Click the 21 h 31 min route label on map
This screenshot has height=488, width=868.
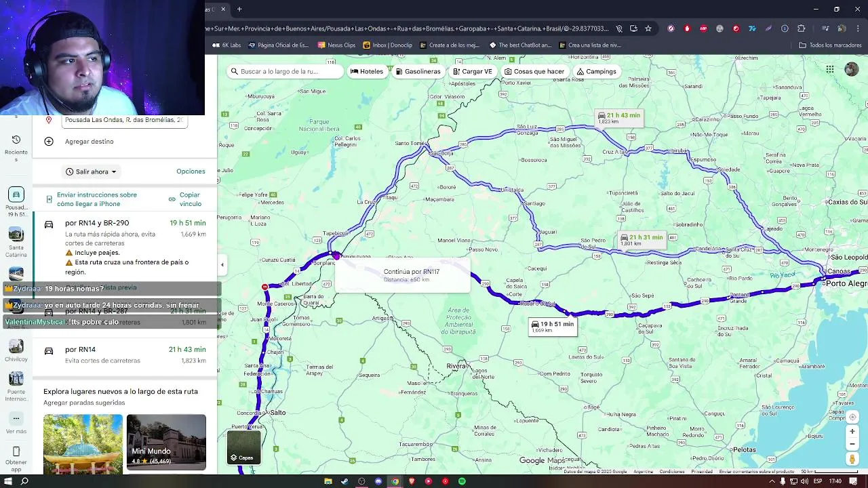(641, 239)
